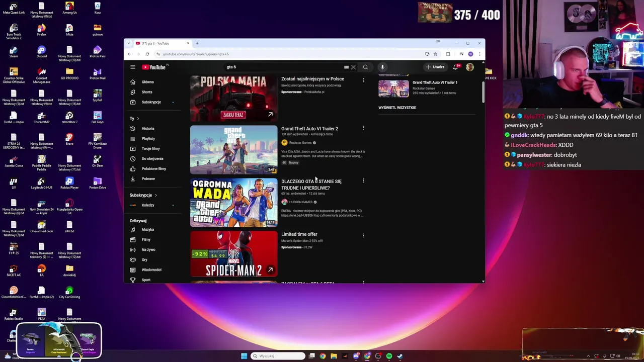Screen dimensions: 644x362
Task: Expand the Subskrypcje section heading chevron
Action: click(155, 195)
